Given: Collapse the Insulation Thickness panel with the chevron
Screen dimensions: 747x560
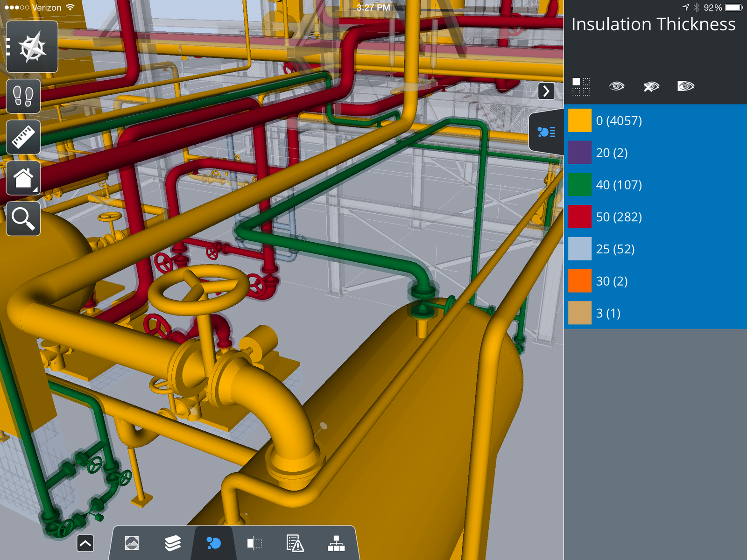Looking at the screenshot, I should pyautogui.click(x=546, y=92).
